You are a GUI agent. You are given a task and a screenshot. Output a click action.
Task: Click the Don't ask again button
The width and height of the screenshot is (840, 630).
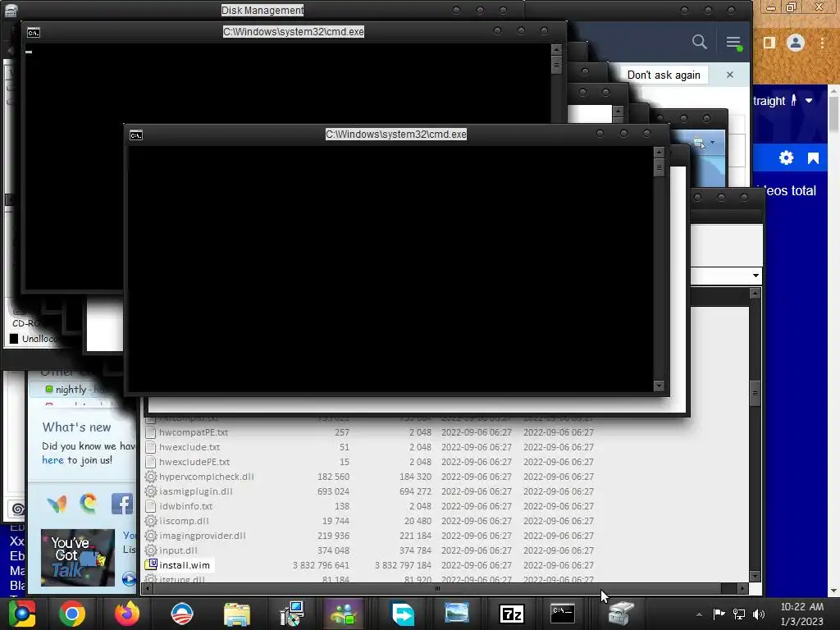coord(664,75)
